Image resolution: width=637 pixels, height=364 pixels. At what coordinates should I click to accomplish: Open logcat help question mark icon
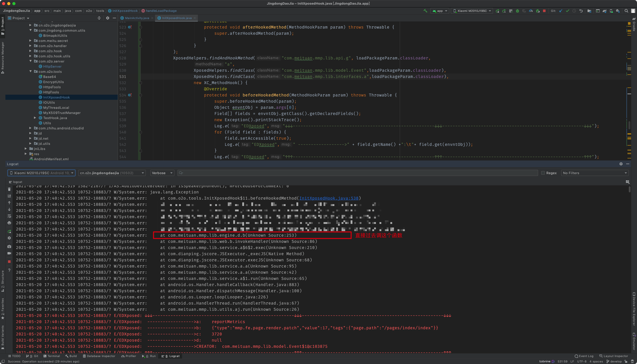click(x=9, y=270)
